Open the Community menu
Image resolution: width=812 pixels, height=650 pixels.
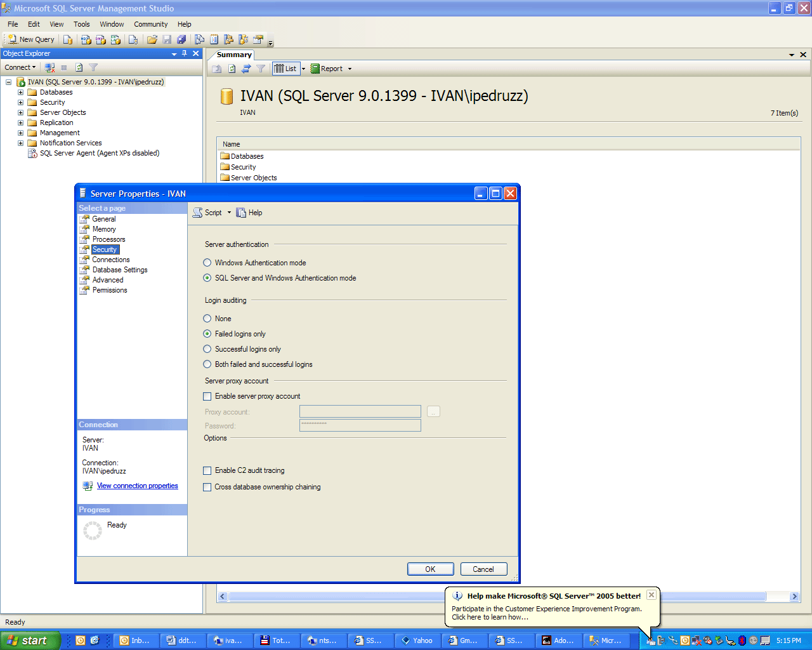coord(151,24)
